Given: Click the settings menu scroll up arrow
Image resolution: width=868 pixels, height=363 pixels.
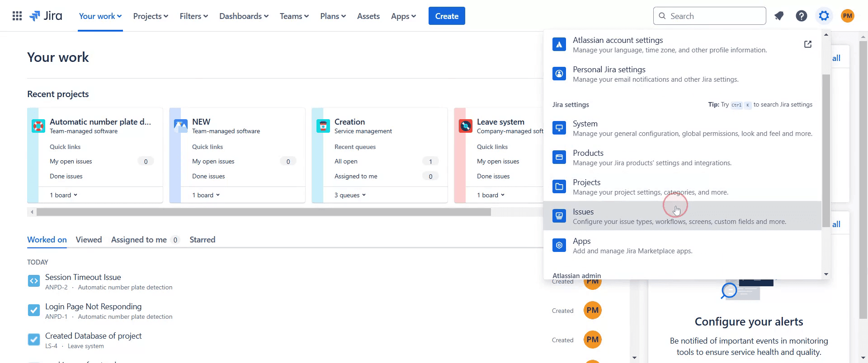Looking at the screenshot, I should (826, 35).
